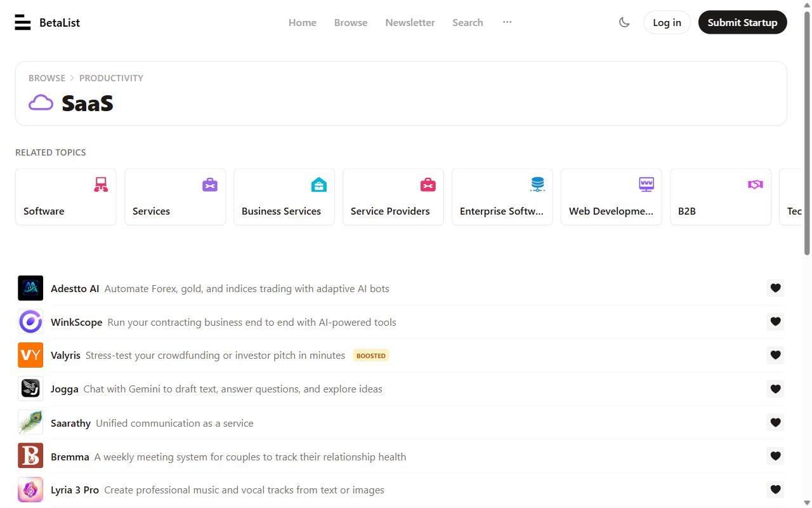Click the BetaList hamburger logo icon
Image resolution: width=812 pixels, height=508 pixels.
pyautogui.click(x=23, y=22)
